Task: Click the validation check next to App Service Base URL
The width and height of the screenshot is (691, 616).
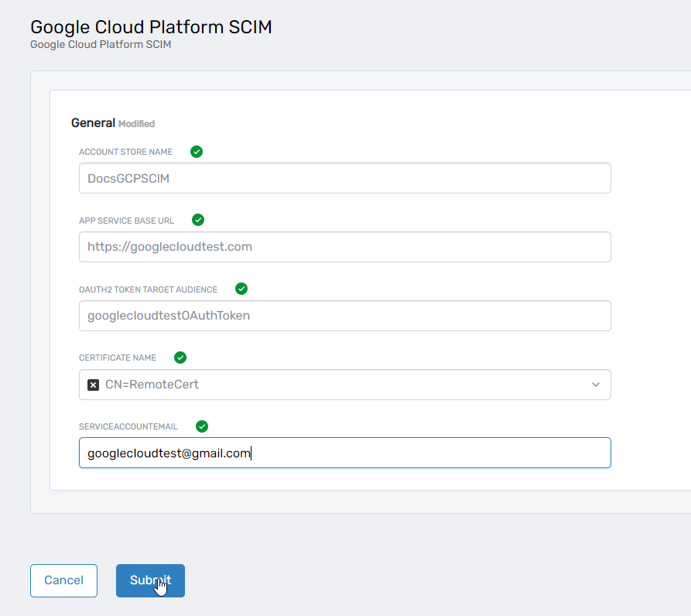Action: (x=198, y=220)
